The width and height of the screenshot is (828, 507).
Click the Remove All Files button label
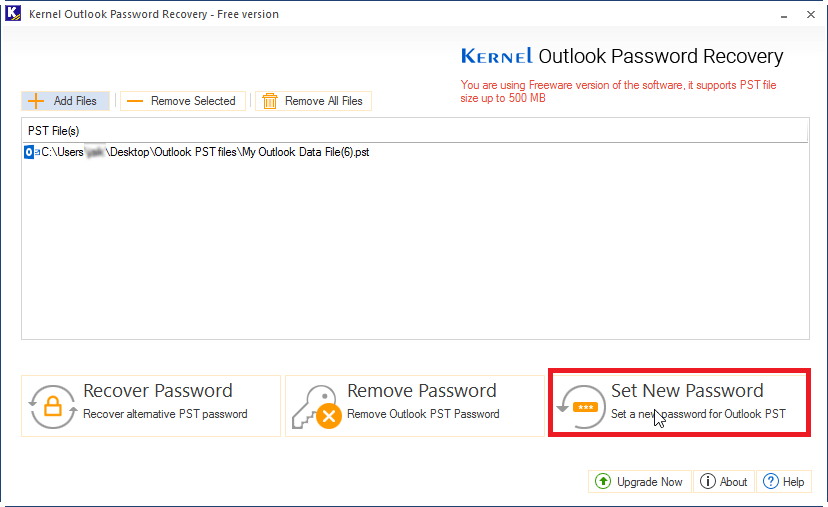(324, 101)
